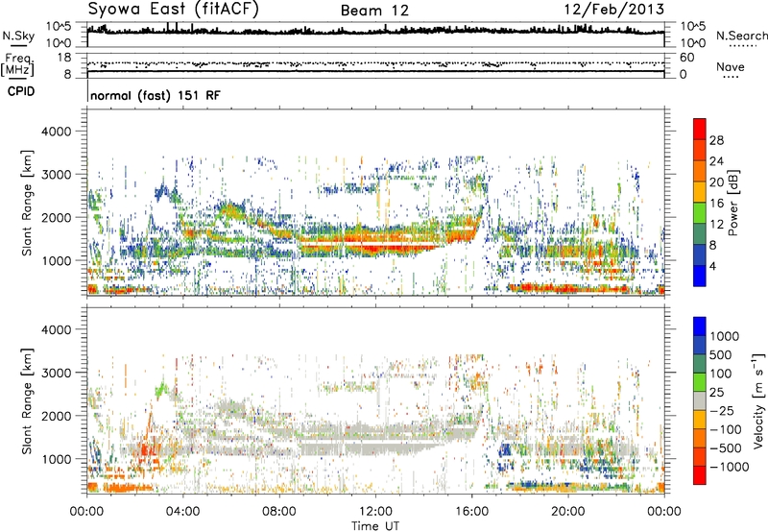Viewport: 768px width, 532px height.
Task: Click the rightmost '00:00' time label
Action: [x=663, y=512]
